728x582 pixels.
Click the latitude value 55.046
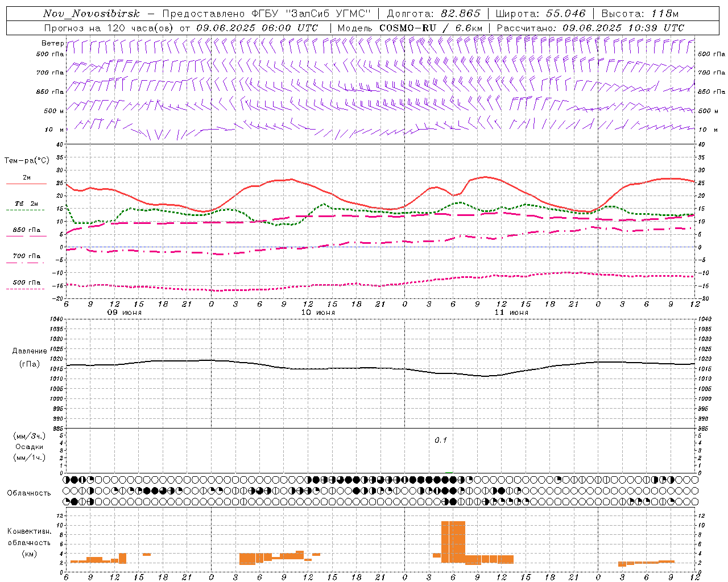[x=566, y=14]
